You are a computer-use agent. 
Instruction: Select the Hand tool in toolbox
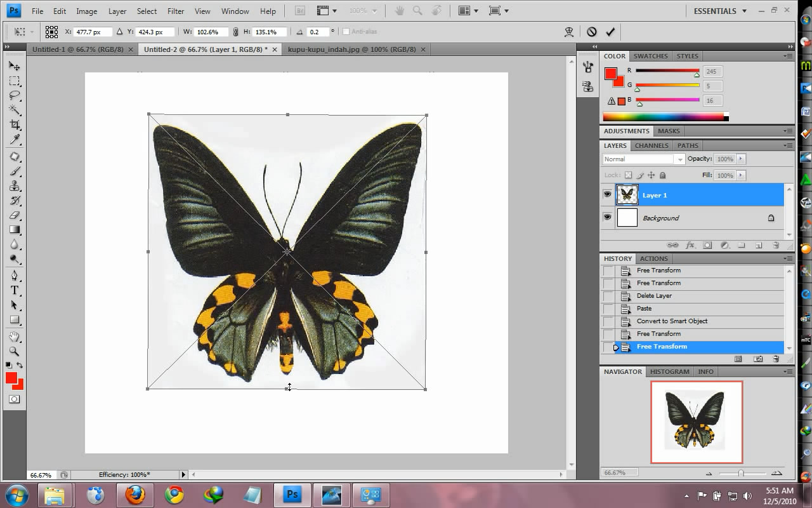tap(14, 337)
